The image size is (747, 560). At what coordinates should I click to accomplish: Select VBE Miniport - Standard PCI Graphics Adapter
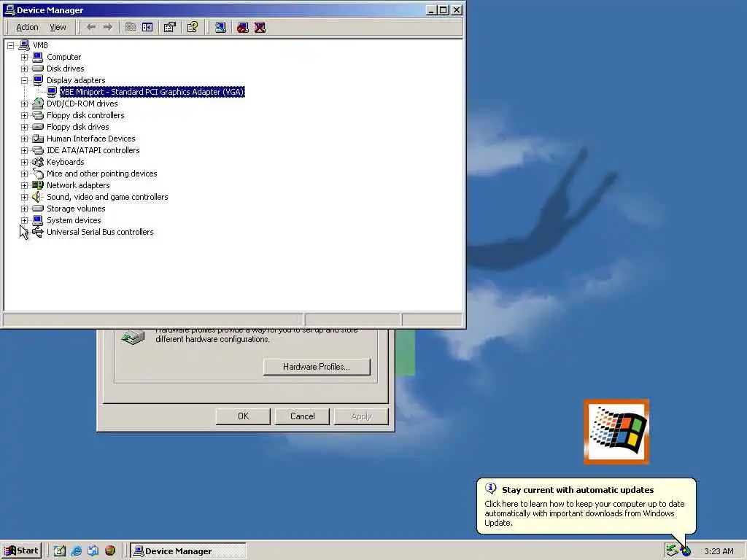152,92
